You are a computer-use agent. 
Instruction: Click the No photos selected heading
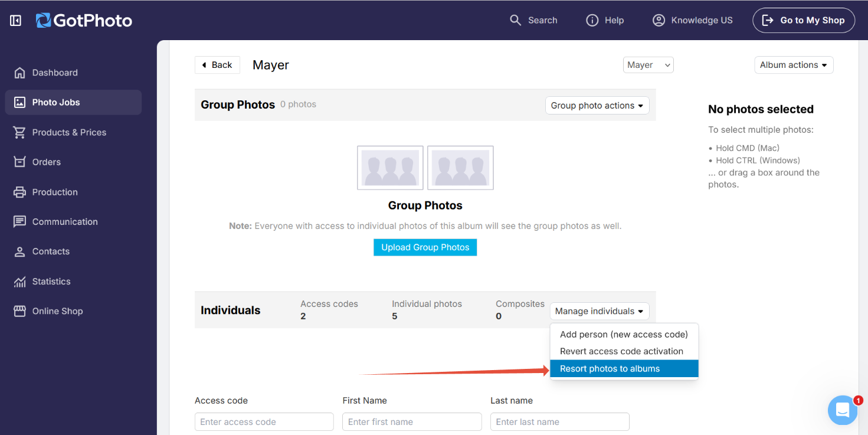coord(761,109)
